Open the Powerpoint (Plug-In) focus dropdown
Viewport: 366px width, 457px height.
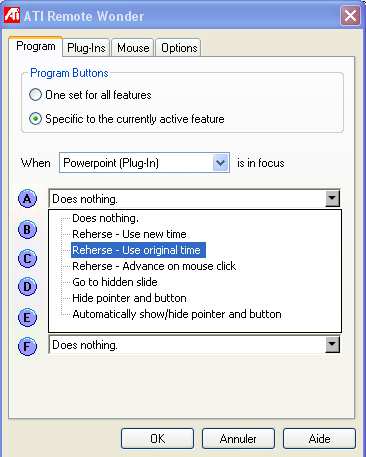[144, 163]
